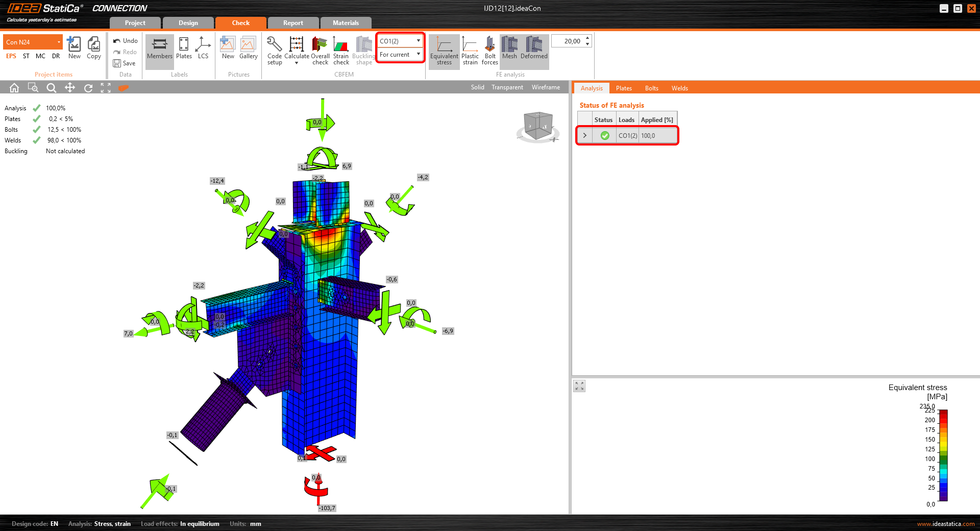Image resolution: width=980 pixels, height=531 pixels.
Task: Click the New project item icon
Action: tap(75, 48)
